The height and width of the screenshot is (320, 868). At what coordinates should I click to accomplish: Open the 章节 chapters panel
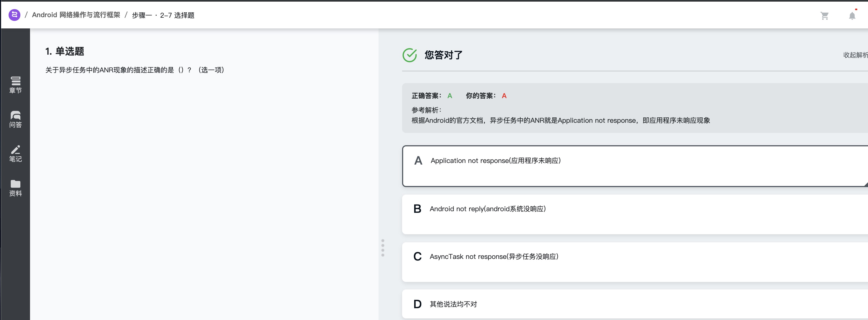pyautogui.click(x=16, y=85)
